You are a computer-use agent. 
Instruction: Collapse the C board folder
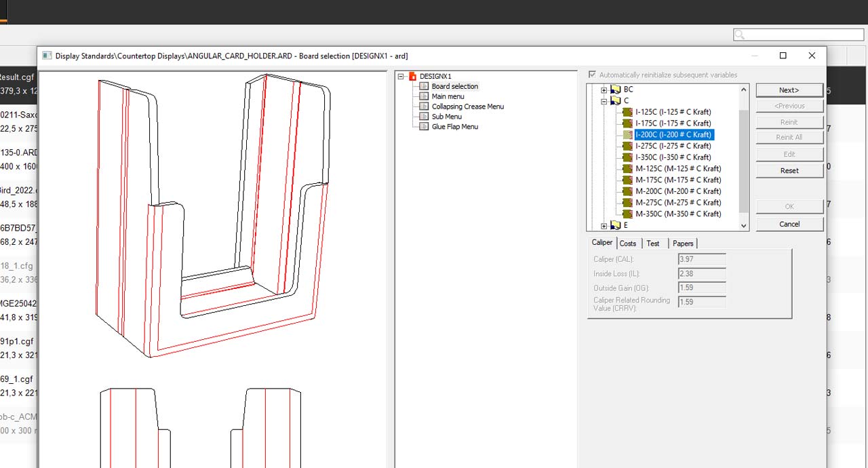(604, 101)
